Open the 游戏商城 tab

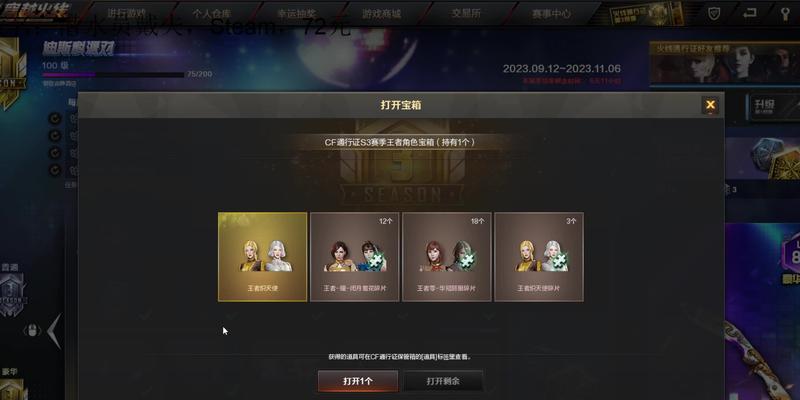pos(382,14)
